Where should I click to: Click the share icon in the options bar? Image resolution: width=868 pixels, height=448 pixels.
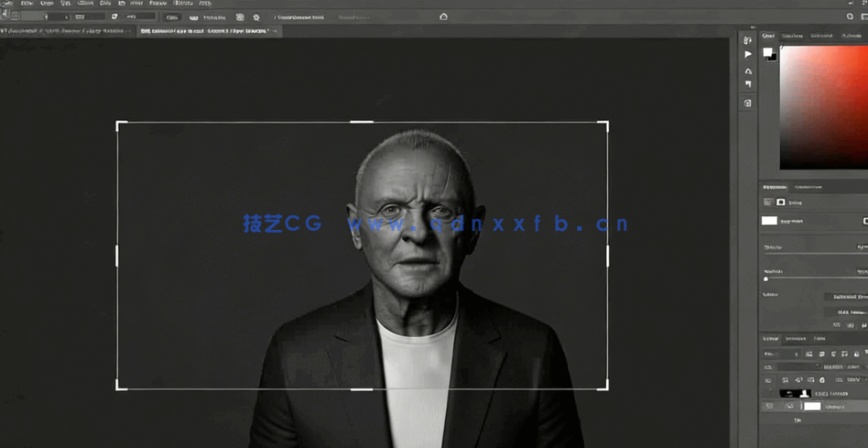443,16
